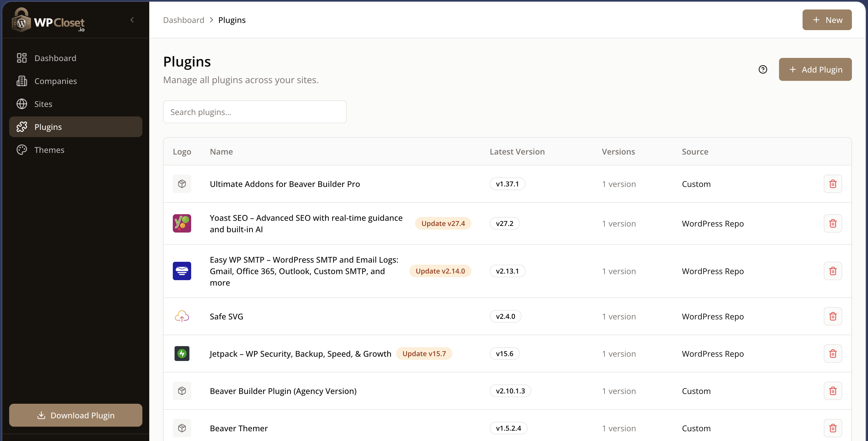Click the New button in the header
Viewport: 868px width, 441px height.
[827, 20]
